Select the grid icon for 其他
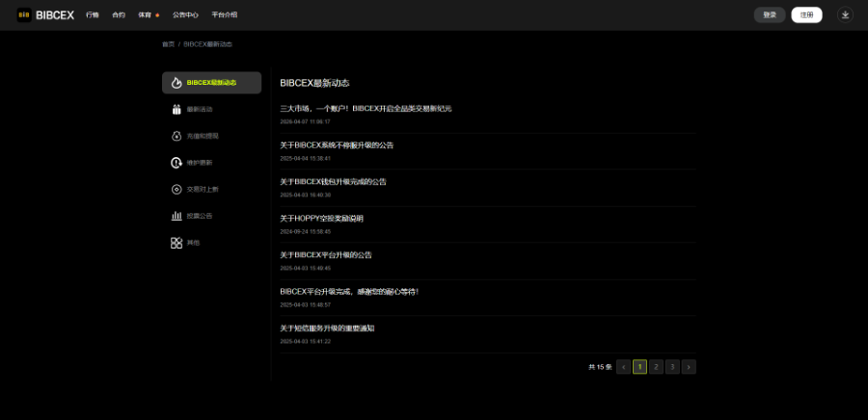Image resolution: width=868 pixels, height=420 pixels. point(176,243)
